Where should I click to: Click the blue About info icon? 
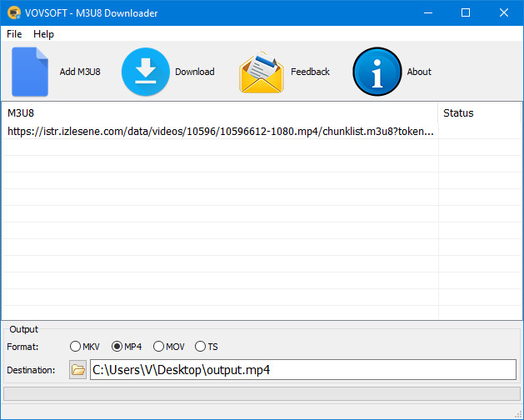(377, 72)
